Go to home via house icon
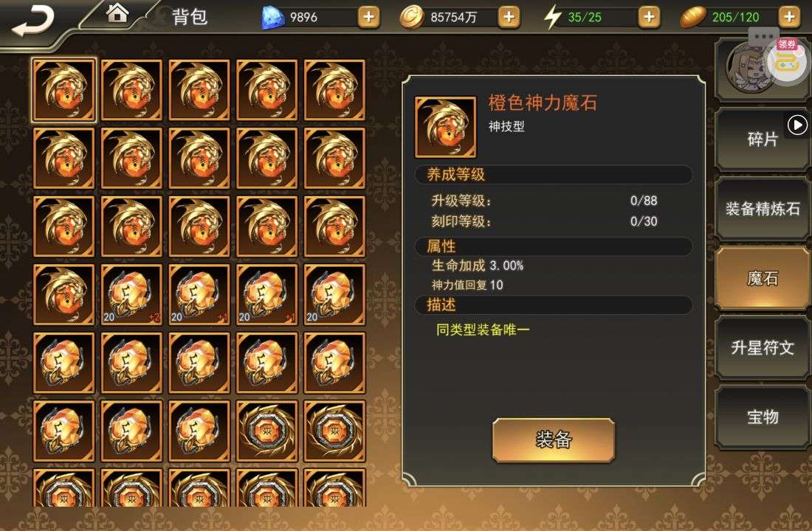This screenshot has height=531, width=812. click(x=117, y=13)
